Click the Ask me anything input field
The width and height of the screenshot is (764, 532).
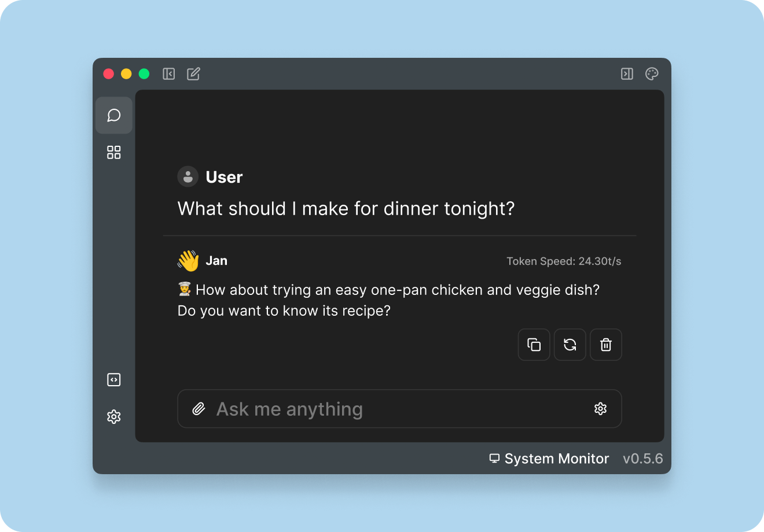(x=394, y=409)
